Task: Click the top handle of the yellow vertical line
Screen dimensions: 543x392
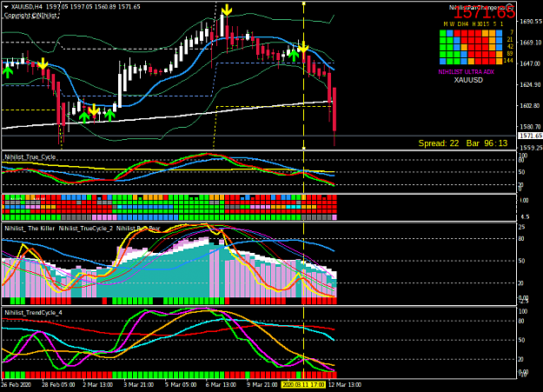Action: click(304, 3)
